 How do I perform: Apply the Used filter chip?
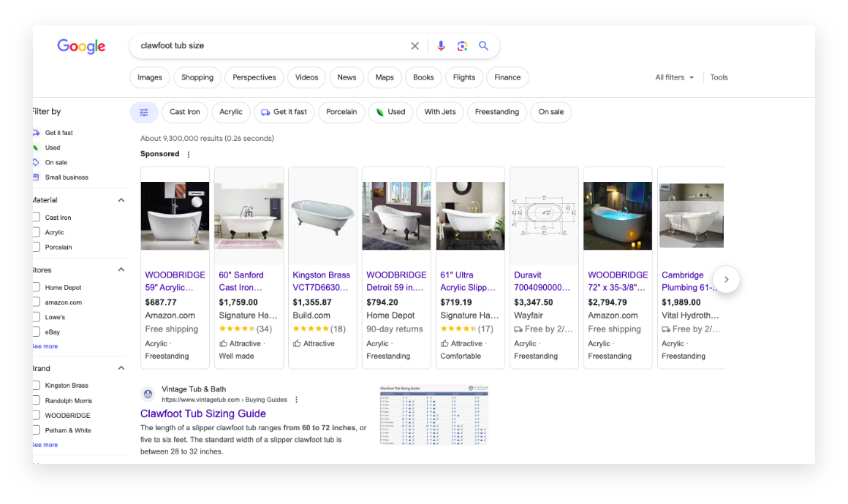point(390,112)
